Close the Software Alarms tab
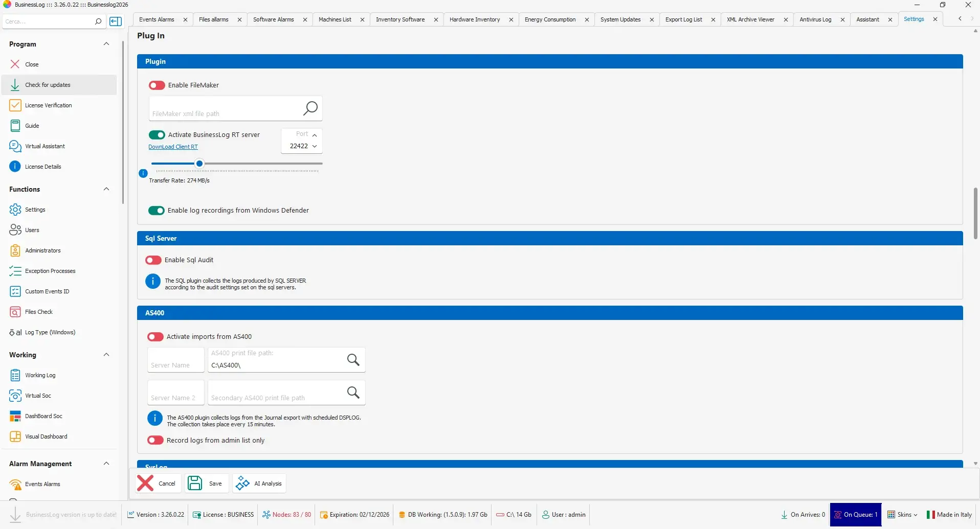The width and height of the screenshot is (980, 529). (x=305, y=19)
